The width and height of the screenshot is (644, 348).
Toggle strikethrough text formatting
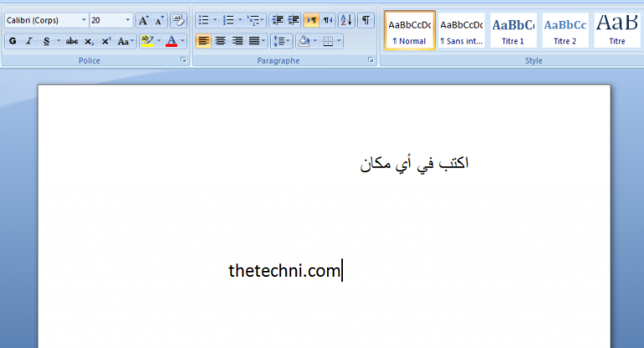72,40
